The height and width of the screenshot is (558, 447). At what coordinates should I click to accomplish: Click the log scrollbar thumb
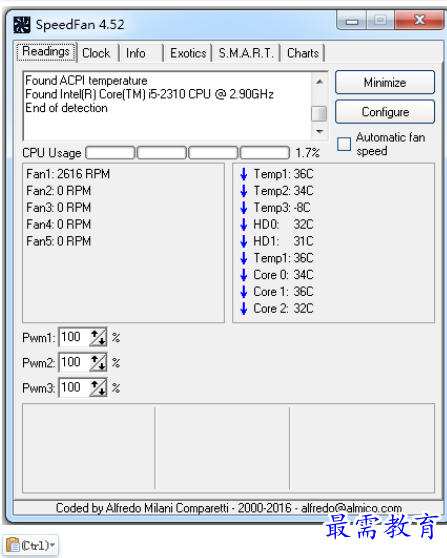(x=319, y=114)
